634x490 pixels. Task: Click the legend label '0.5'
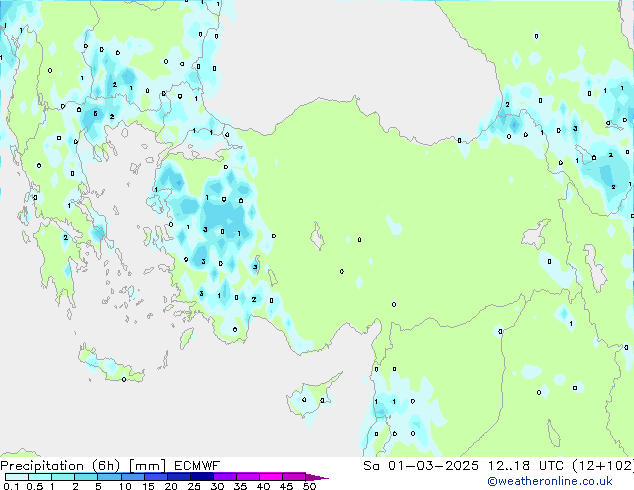[35, 486]
